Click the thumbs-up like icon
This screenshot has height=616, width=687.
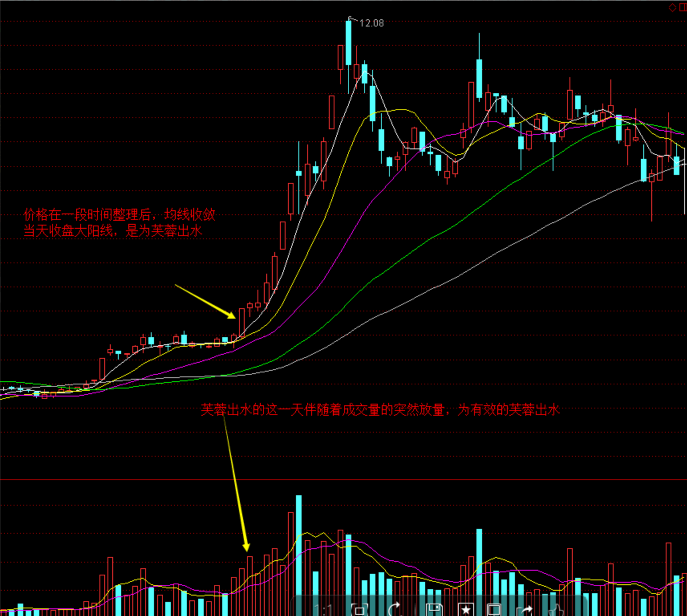[x=557, y=610]
